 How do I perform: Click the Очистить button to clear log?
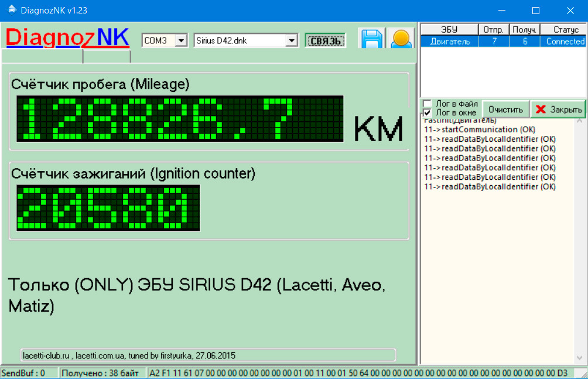click(505, 109)
